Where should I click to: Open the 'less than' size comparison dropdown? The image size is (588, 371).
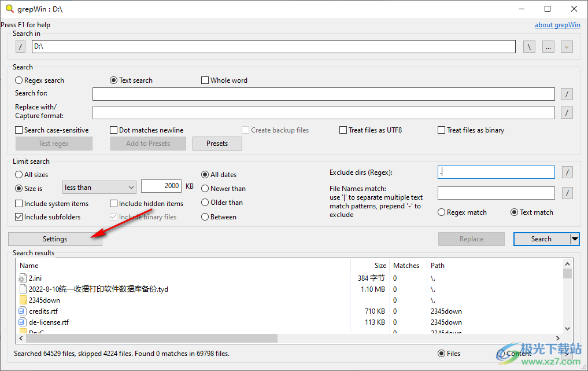point(99,188)
